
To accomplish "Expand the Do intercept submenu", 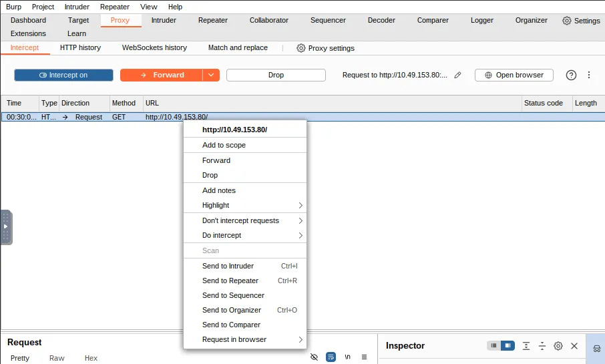I will tap(245, 236).
